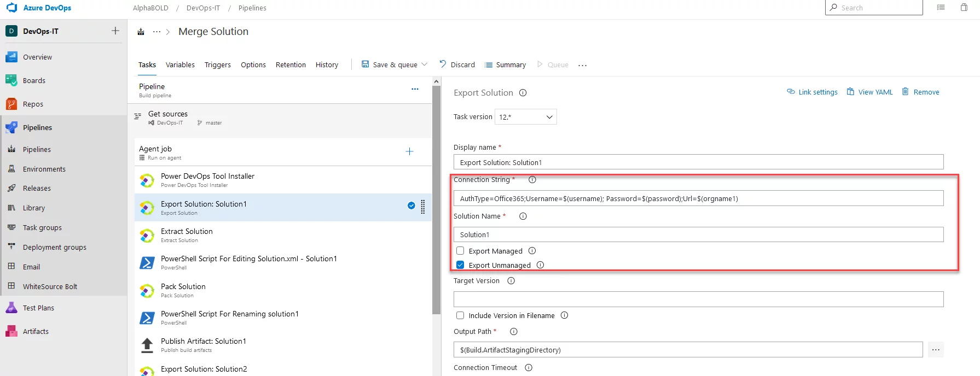Toggle the Export Managed checkbox
The image size is (980, 376).
pyautogui.click(x=460, y=251)
